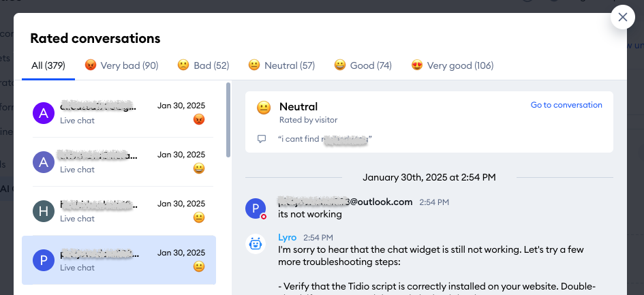Click the date header January 30th, 2025
The height and width of the screenshot is (295, 644).
(429, 178)
